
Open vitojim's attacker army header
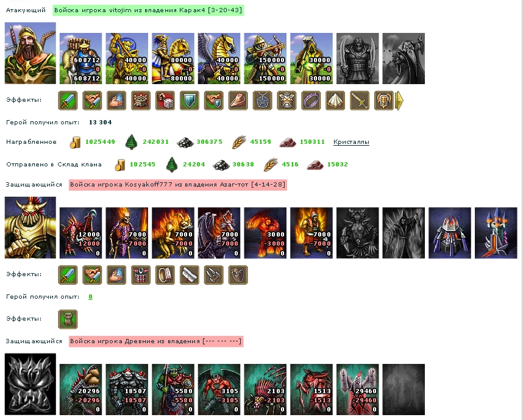(148, 10)
